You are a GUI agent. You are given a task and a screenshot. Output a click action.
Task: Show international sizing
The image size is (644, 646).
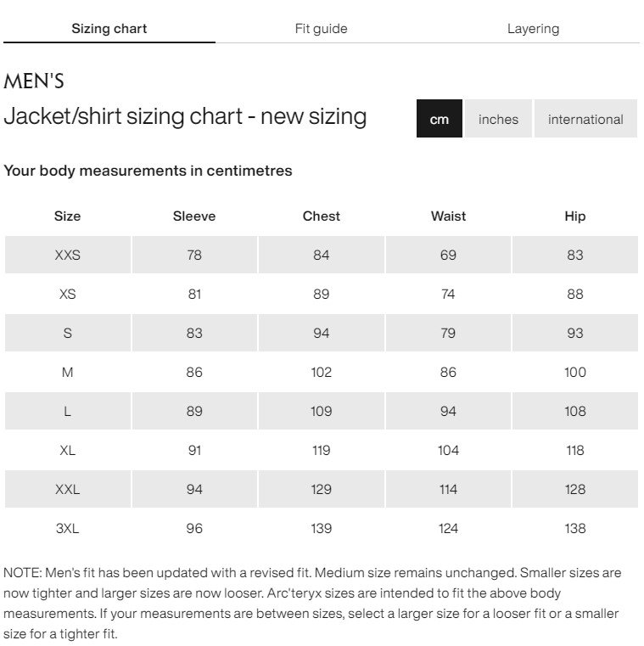585,120
